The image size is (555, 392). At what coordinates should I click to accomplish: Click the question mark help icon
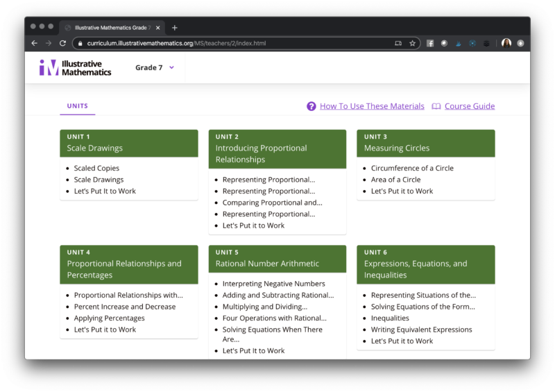click(x=311, y=106)
